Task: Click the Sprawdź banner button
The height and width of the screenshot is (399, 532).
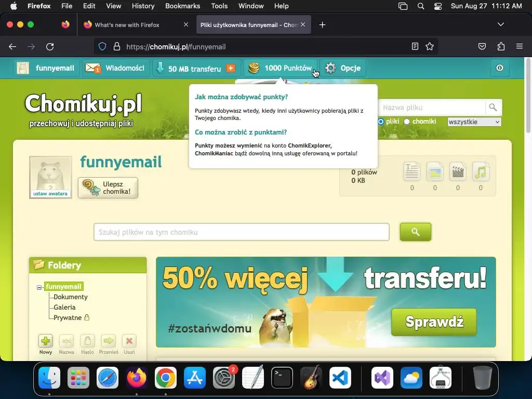Action: click(x=434, y=322)
